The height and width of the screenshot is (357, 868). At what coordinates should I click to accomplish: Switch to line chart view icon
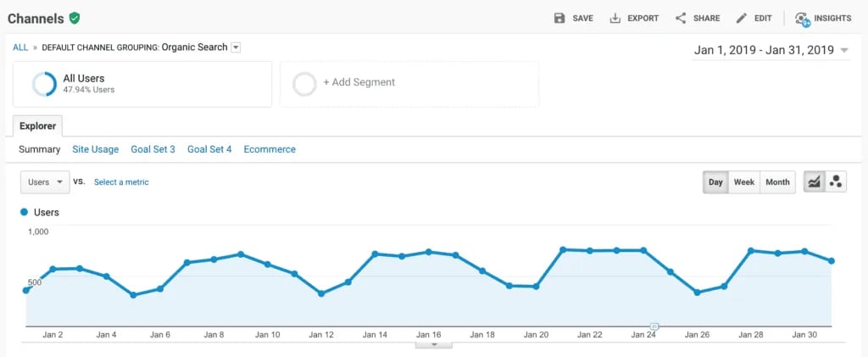[815, 181]
